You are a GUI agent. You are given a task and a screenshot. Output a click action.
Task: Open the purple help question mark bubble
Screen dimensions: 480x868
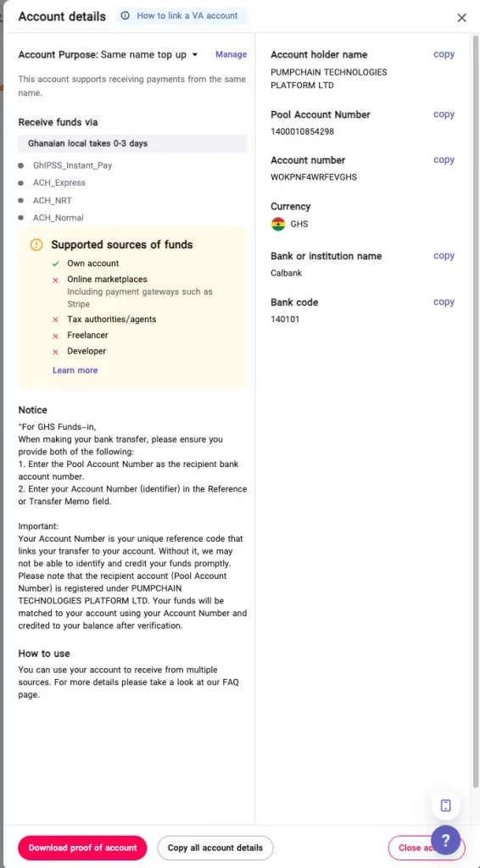[x=445, y=840]
